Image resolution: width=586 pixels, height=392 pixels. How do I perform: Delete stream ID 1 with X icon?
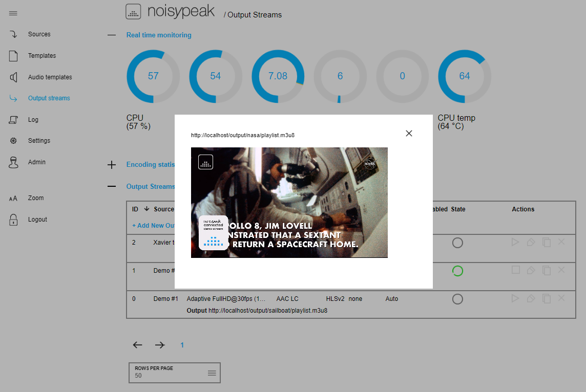click(561, 270)
